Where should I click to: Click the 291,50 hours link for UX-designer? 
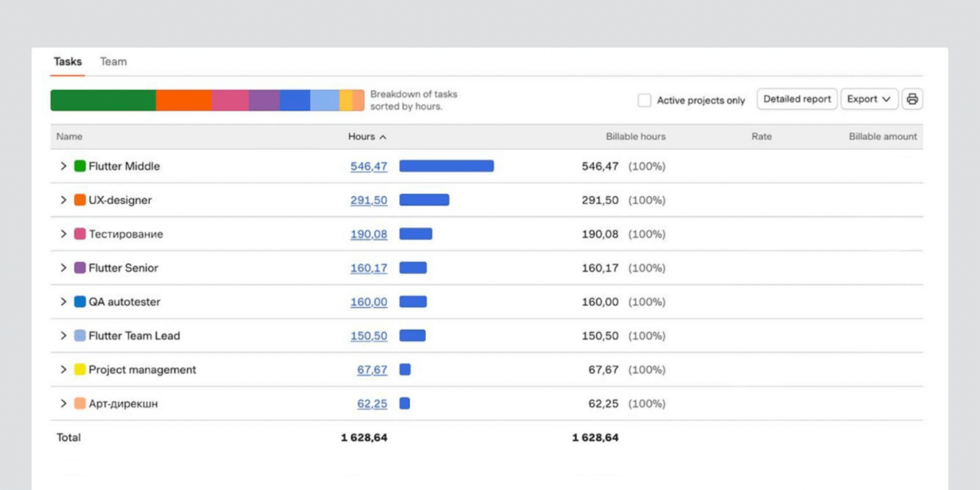[368, 200]
